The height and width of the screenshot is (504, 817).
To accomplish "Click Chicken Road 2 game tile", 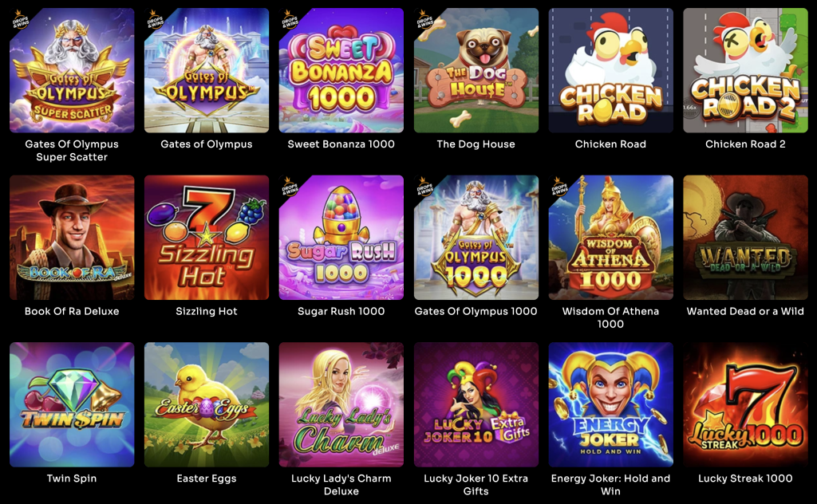I will [x=746, y=70].
